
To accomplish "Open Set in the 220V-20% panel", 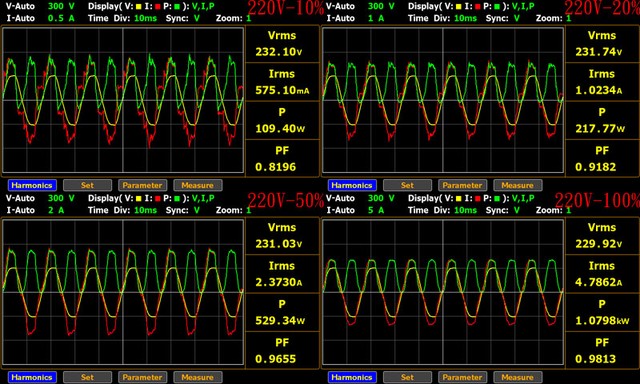I will coord(407,185).
